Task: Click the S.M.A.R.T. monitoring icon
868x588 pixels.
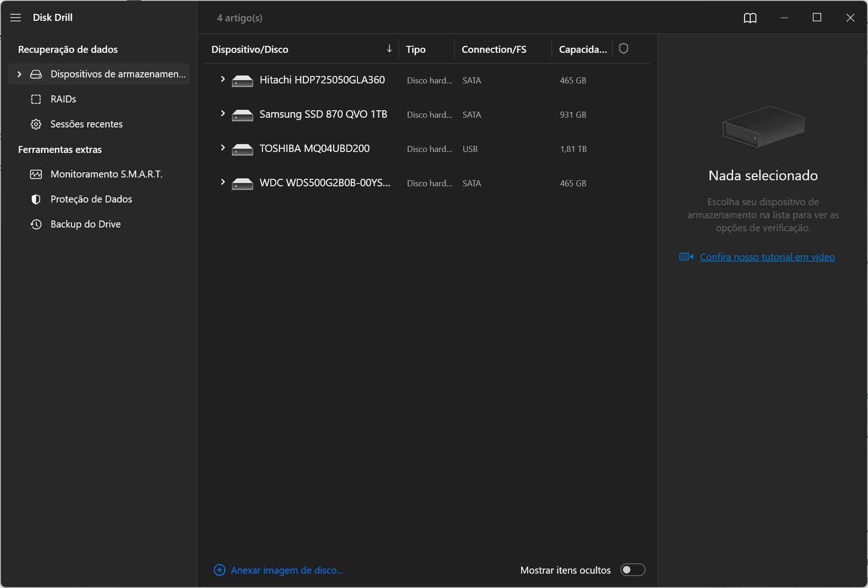Action: coord(36,174)
